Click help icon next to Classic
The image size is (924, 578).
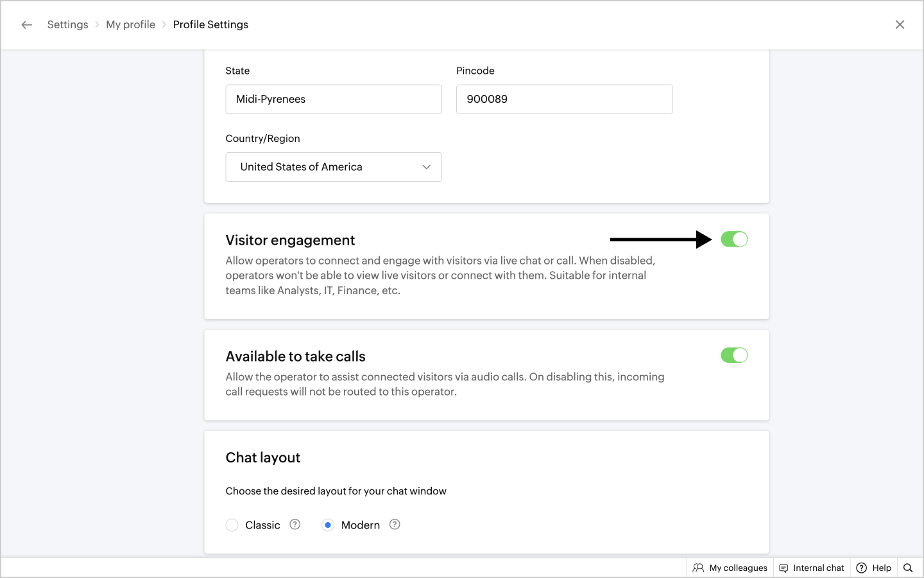click(x=295, y=524)
